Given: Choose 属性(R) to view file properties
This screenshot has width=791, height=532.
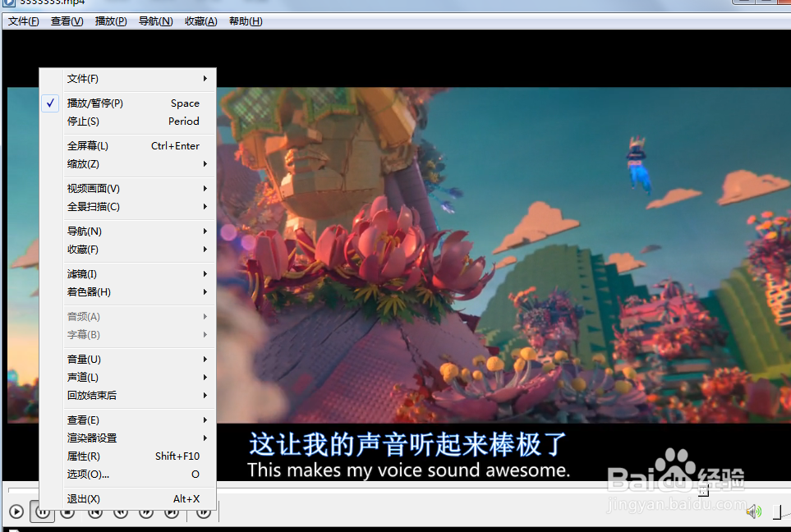Looking at the screenshot, I should pyautogui.click(x=83, y=456).
